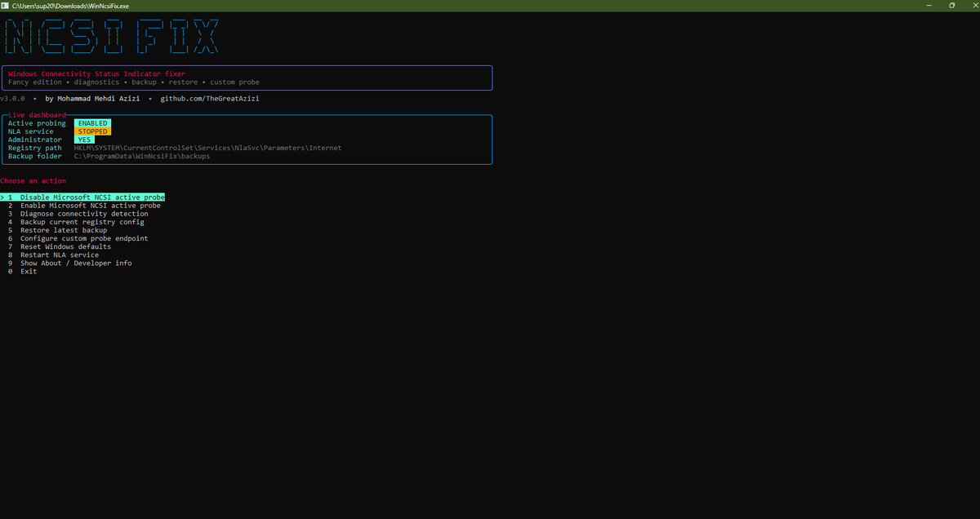Click the NLA service label
The height and width of the screenshot is (519, 980).
(x=31, y=131)
